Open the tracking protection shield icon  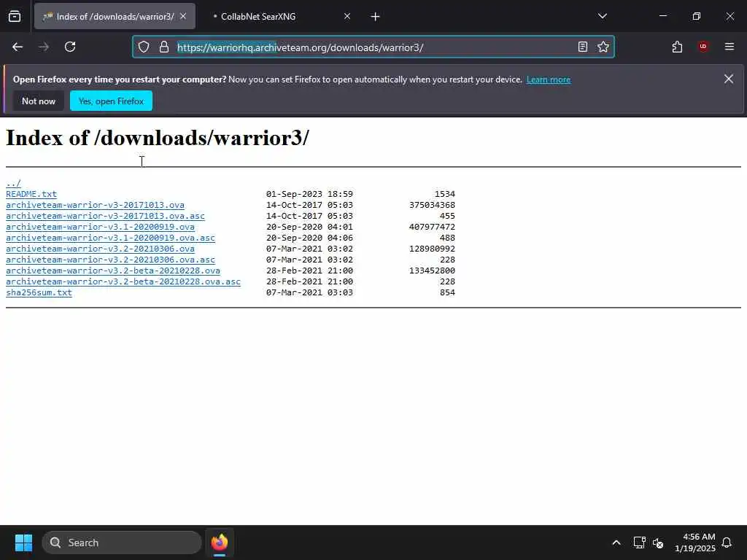click(x=144, y=47)
